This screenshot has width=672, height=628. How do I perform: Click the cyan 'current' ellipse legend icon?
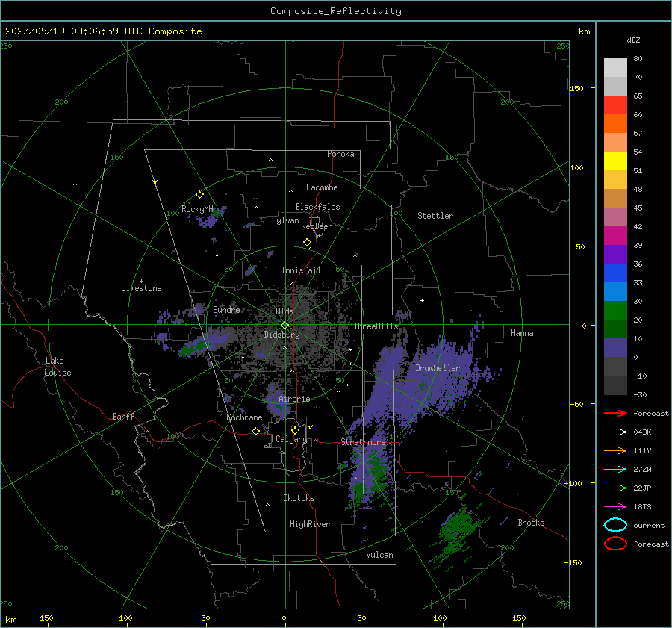(x=615, y=525)
